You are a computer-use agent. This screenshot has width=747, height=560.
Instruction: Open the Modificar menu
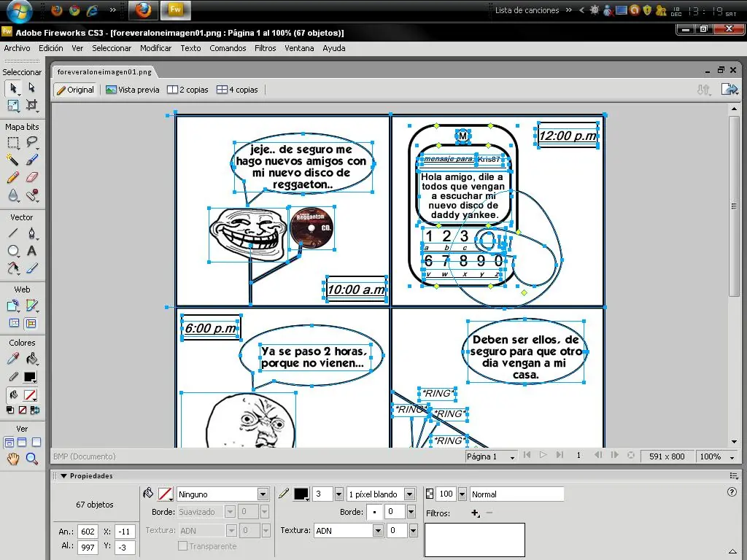pos(155,48)
